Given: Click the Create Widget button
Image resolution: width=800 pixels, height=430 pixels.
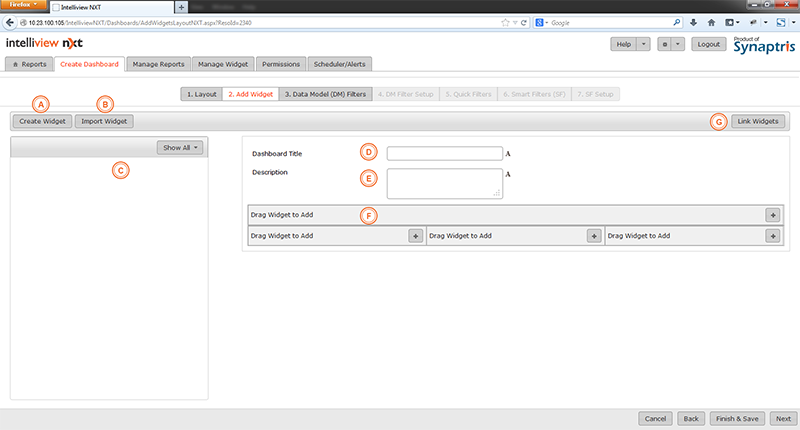Looking at the screenshot, I should pos(41,121).
